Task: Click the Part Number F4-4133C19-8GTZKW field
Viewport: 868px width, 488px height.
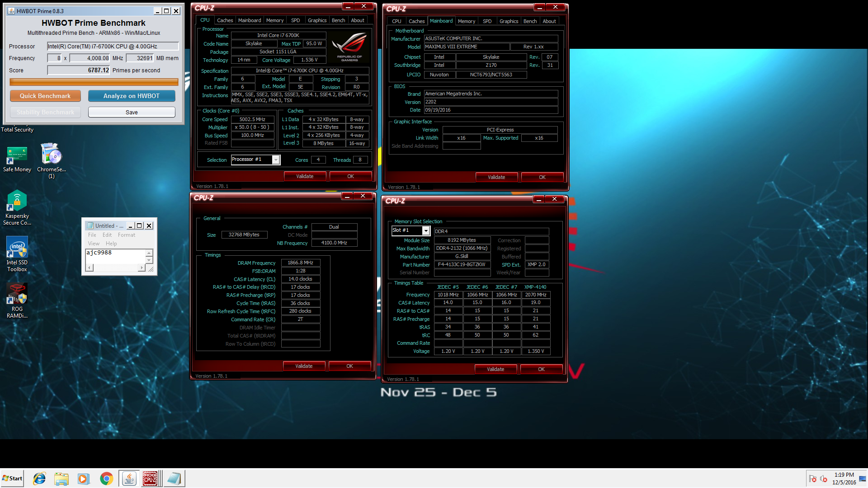Action: (462, 264)
